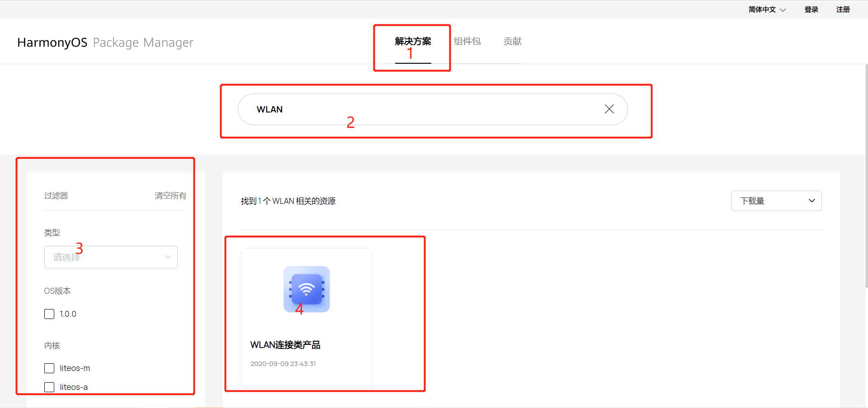
Task: Go to HarmonyOS Package Manager home logo
Action: pos(105,42)
